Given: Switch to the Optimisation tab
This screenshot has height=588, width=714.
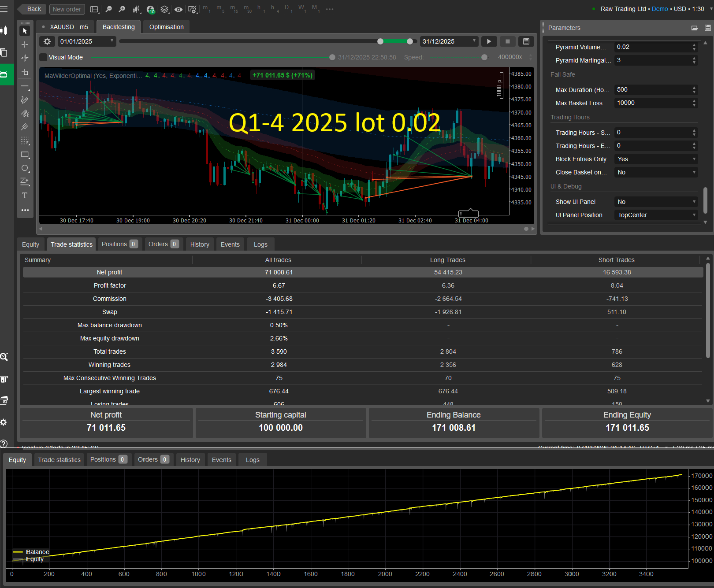Looking at the screenshot, I should pyautogui.click(x=166, y=26).
